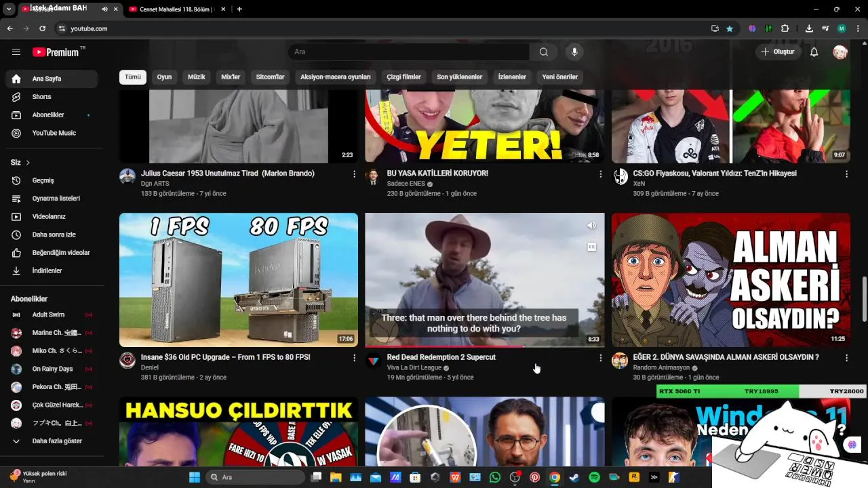The height and width of the screenshot is (488, 868).
Task: Open the Random Animasyon channel name
Action: (x=661, y=367)
